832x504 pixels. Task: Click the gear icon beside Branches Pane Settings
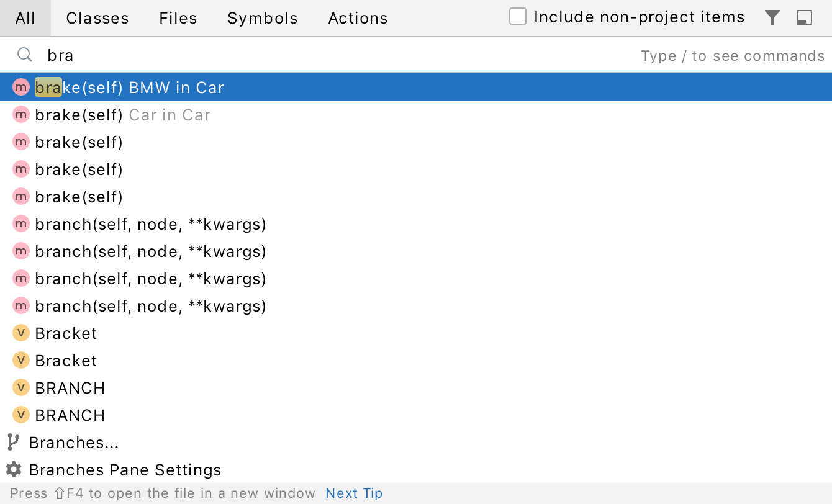point(14,470)
